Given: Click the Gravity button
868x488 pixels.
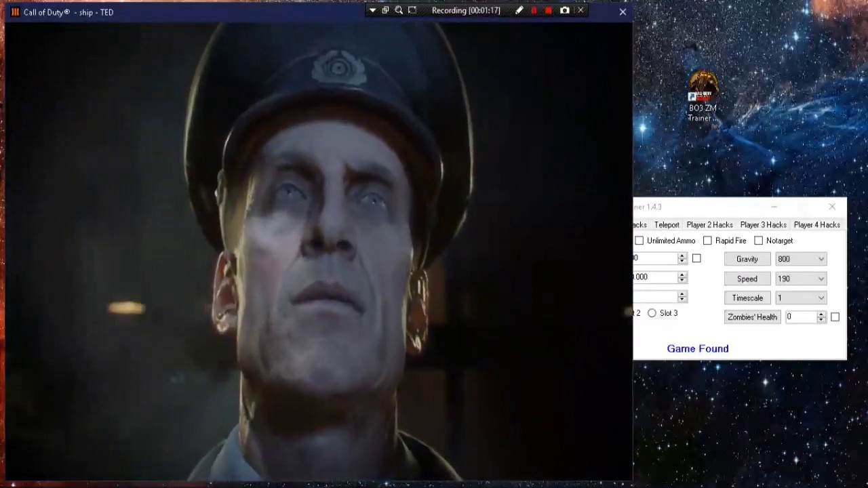Looking at the screenshot, I should (747, 259).
